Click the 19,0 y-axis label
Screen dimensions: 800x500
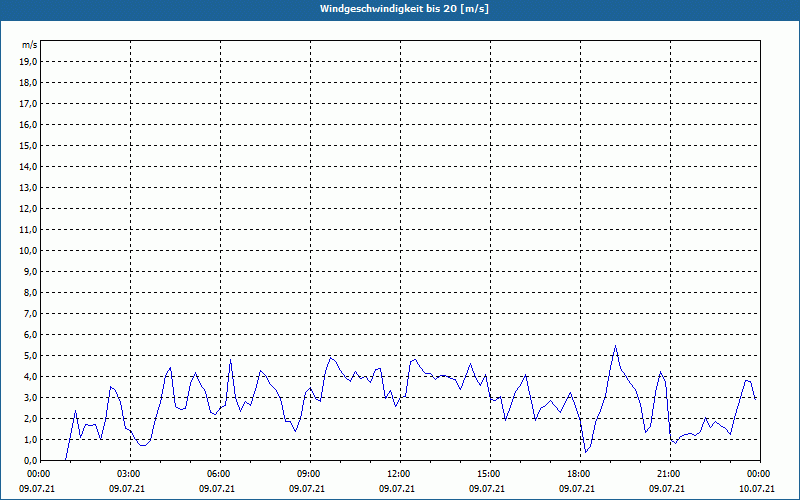point(28,62)
